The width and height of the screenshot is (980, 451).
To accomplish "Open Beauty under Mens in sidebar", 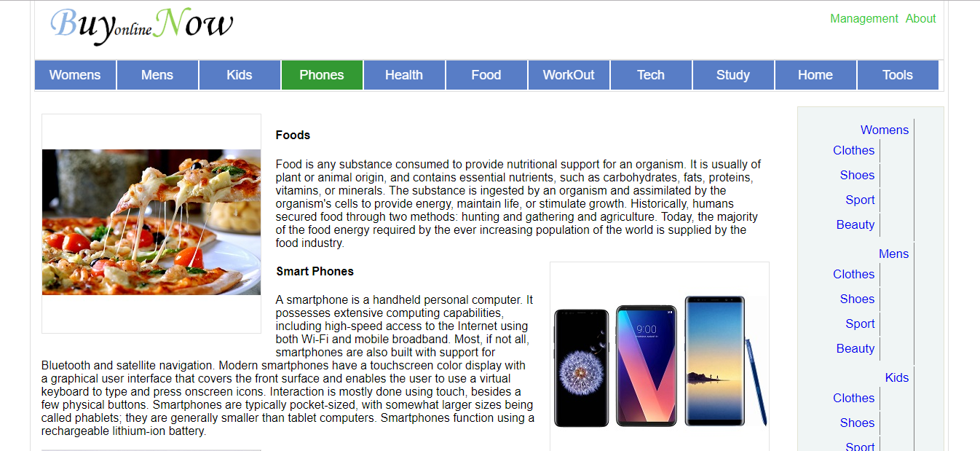I will (x=855, y=348).
